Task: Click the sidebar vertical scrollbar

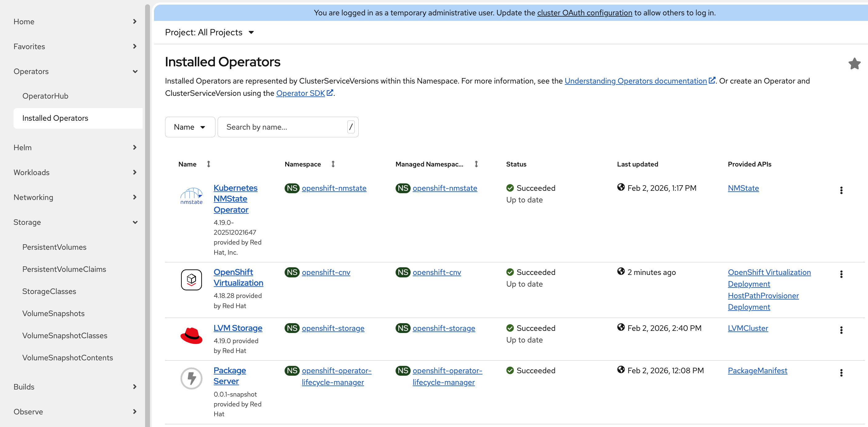Action: point(147,216)
